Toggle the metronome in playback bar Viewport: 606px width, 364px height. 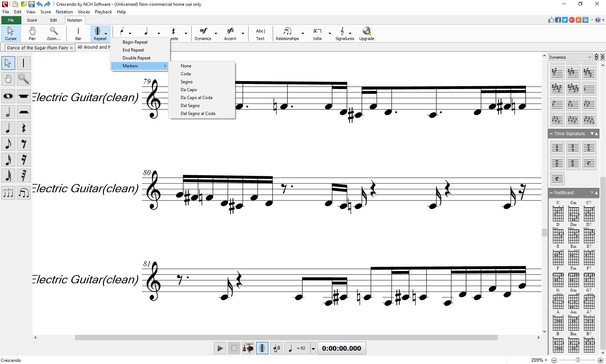pos(262,348)
